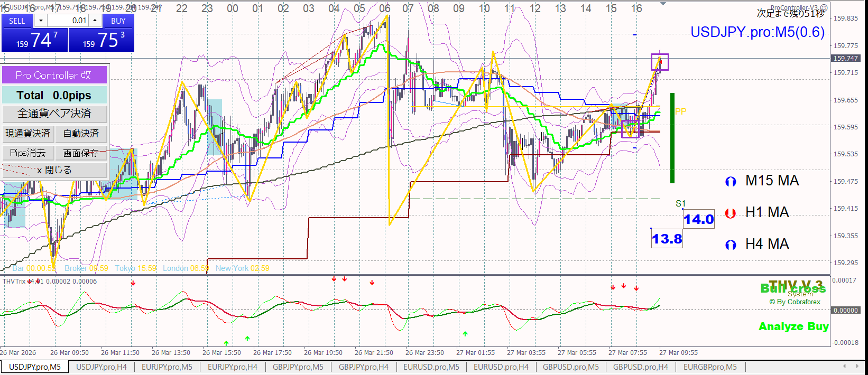The height and width of the screenshot is (375, 868).
Task: Click the lot volume field showing 0.01
Action: point(68,21)
